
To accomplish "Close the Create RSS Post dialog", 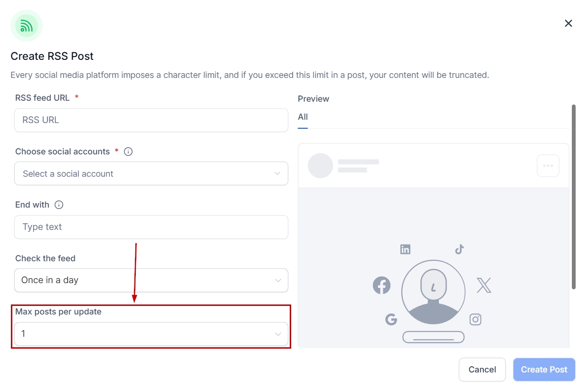I will coord(568,23).
